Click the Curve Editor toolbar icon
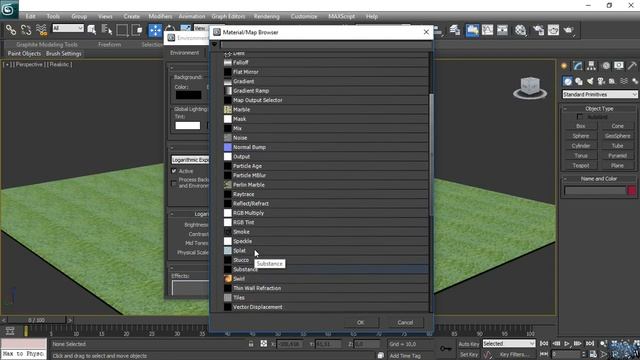Screen dimensions: 640x360 [487, 30]
